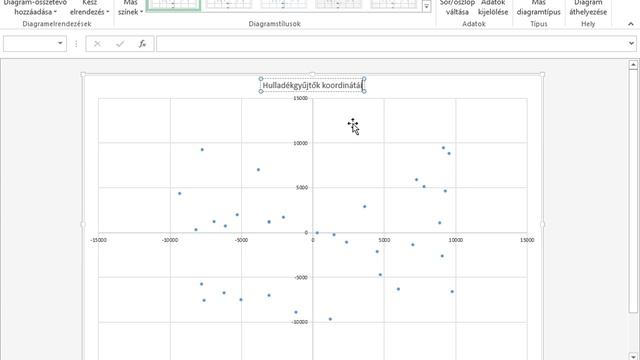
Task: Click the chart title Hulladékgyűjtők koordinátái
Action: pyautogui.click(x=312, y=85)
